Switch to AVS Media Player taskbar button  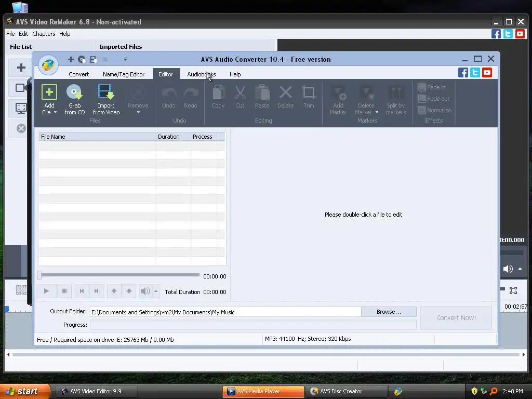coord(263,391)
